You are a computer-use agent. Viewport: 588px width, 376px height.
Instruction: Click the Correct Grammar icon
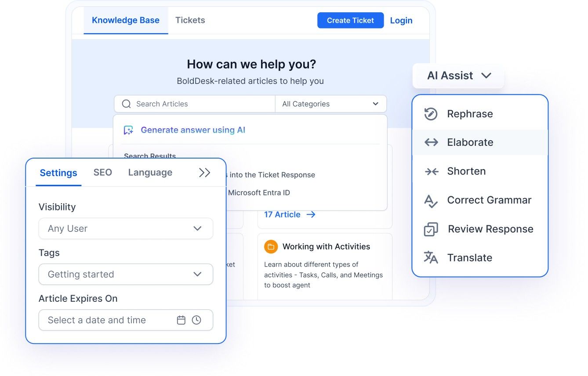[431, 201]
